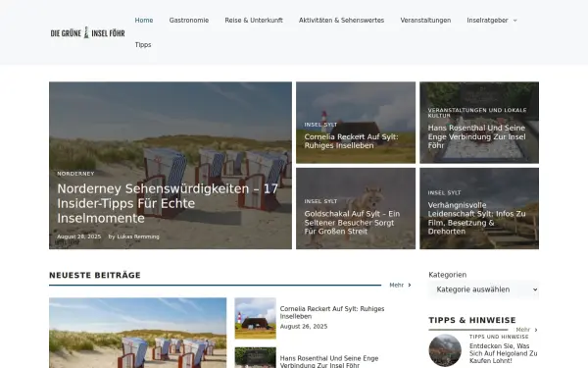The height and width of the screenshot is (368, 588).
Task: Open the Kategorie auswählen dropdown
Action: [484, 289]
